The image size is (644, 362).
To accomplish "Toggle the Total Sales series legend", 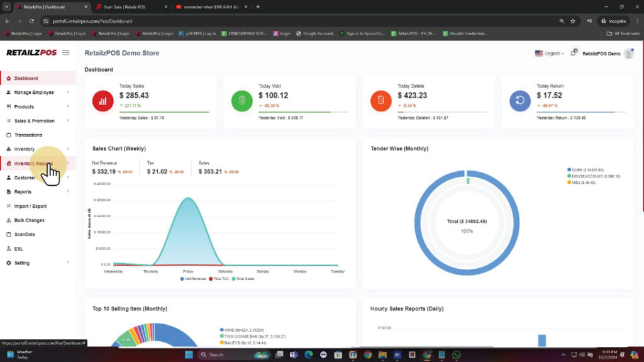I will [243, 278].
